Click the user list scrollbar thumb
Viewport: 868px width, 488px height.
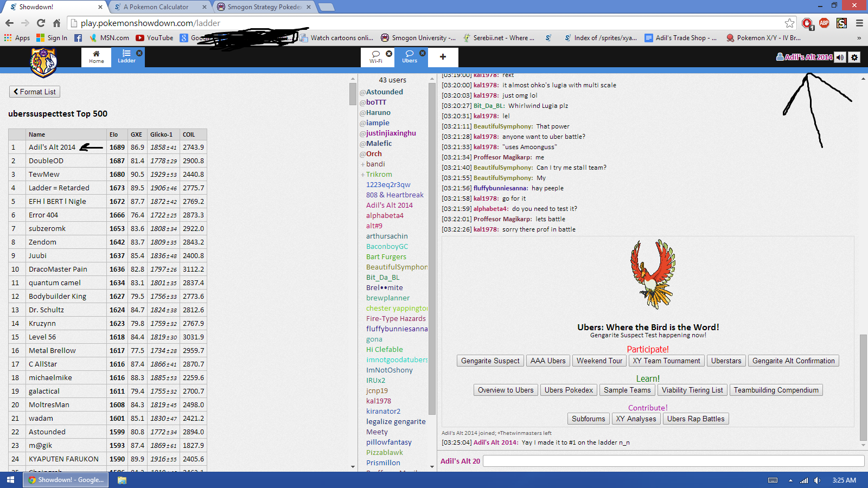pos(432,249)
